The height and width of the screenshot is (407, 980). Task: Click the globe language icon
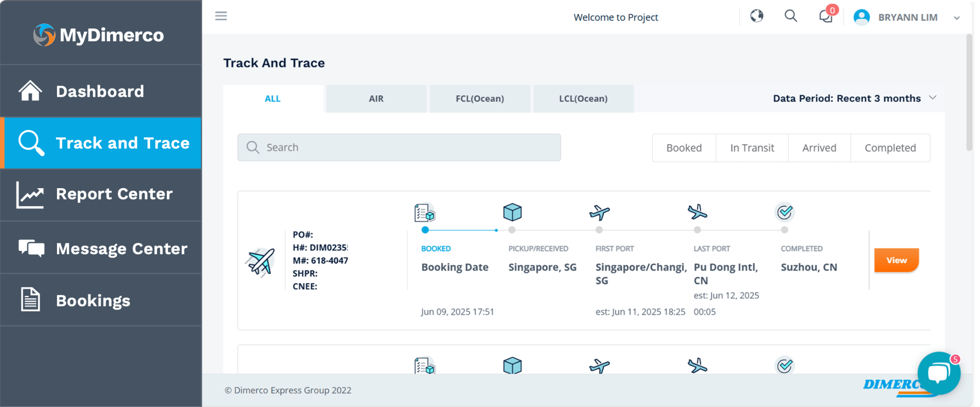[757, 16]
